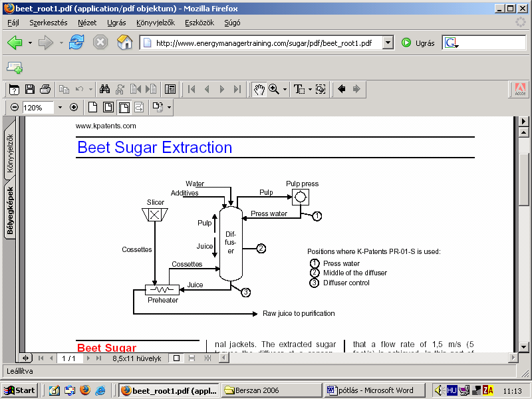Open the Súgó menu
The image size is (532, 399).
[x=232, y=23]
